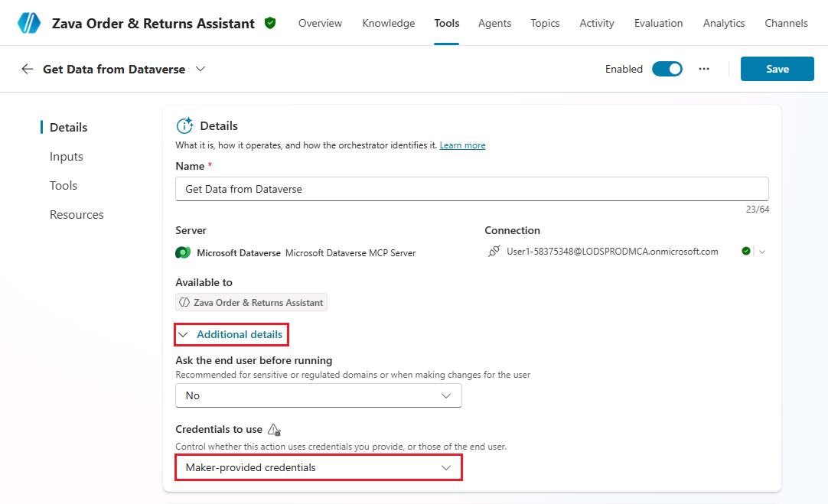The height and width of the screenshot is (504, 828).
Task: Click the agent icon in Zava Order chip
Action: tap(184, 302)
